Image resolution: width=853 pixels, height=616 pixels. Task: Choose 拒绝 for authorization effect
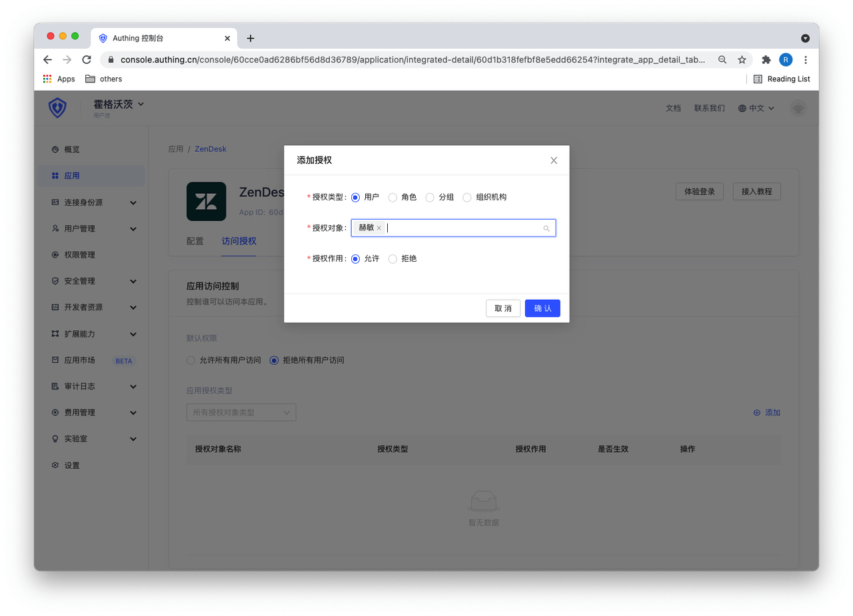(x=393, y=258)
